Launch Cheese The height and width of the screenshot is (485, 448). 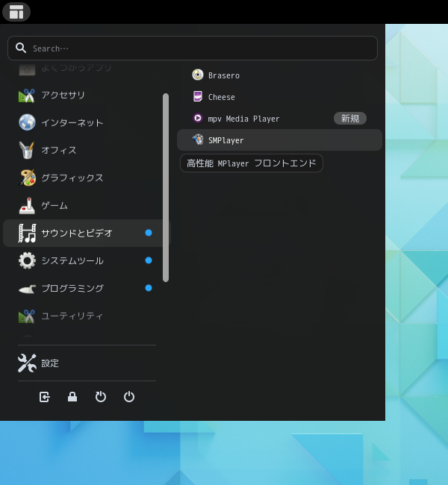pyautogui.click(x=279, y=97)
